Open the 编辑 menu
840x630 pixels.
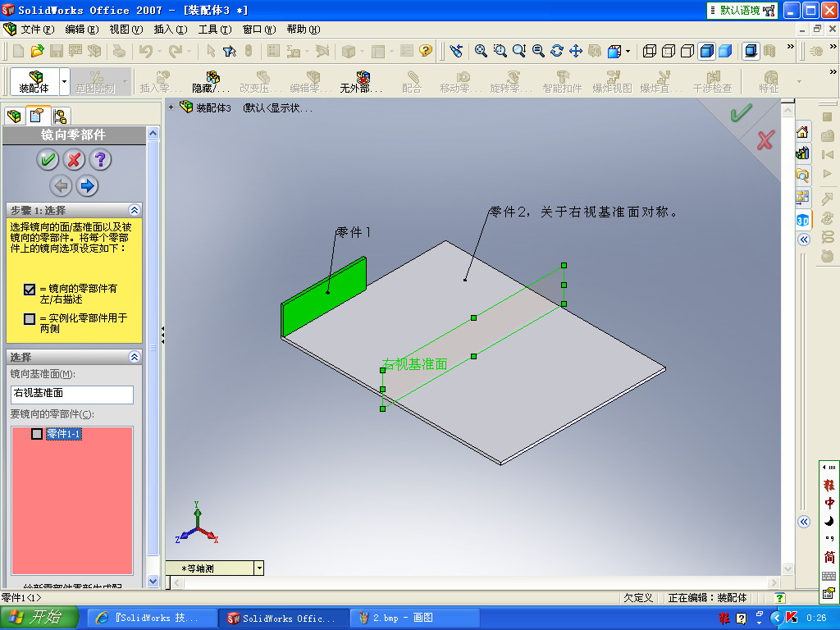coord(81,30)
